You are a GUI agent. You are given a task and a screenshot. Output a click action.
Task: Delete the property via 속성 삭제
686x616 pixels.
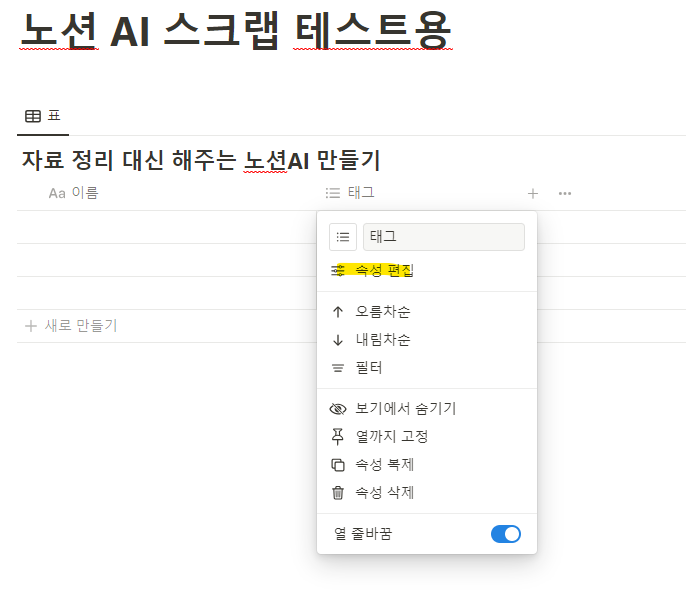click(x=427, y=493)
